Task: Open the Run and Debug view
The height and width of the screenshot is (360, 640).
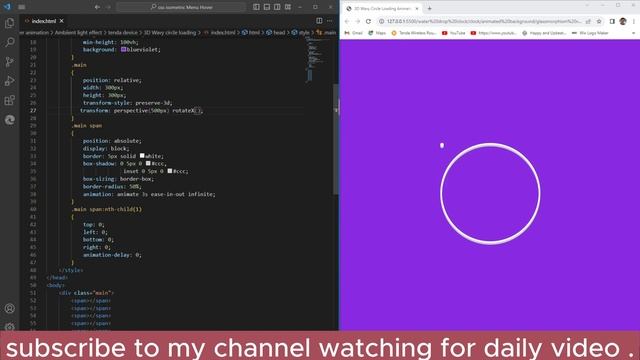Action: (x=9, y=81)
